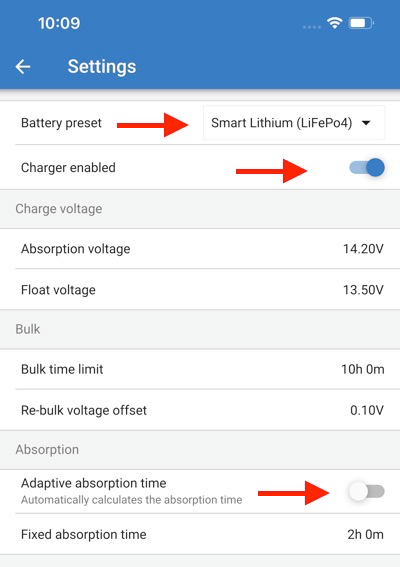Enable Adaptive absorption time switch
400x567 pixels.
click(366, 491)
